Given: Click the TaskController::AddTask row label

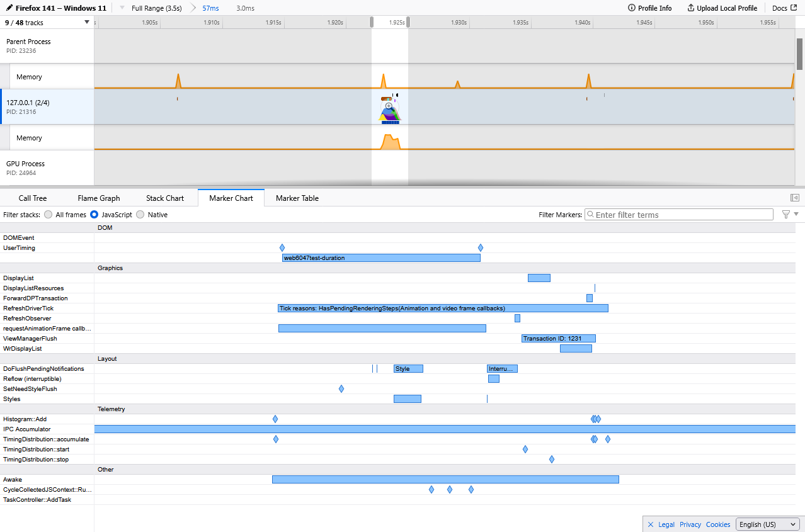Looking at the screenshot, I should click(x=37, y=499).
